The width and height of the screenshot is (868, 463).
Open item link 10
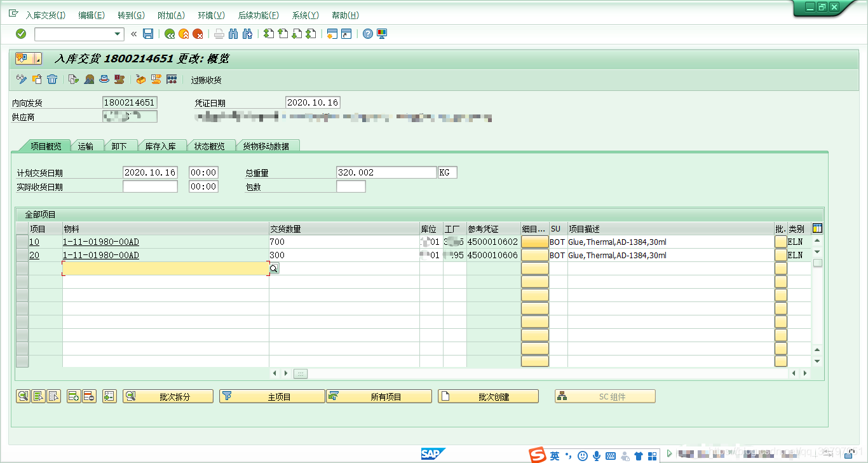[34, 242]
